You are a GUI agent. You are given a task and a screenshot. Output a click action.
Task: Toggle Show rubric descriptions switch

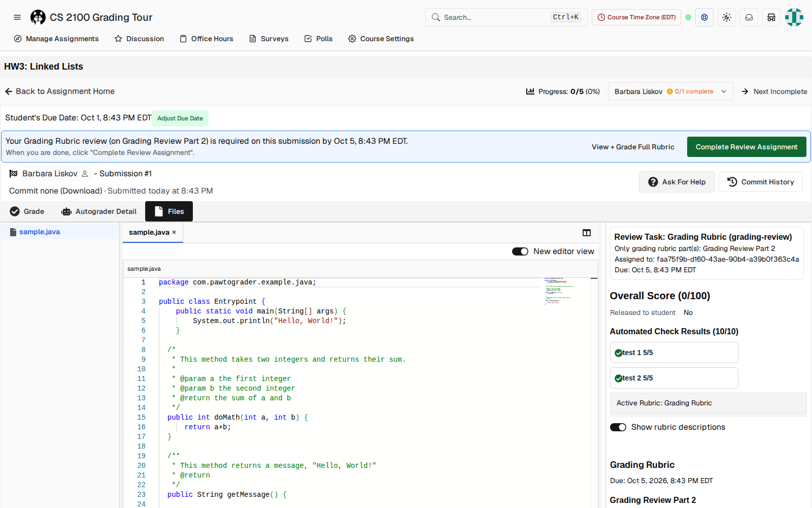(x=618, y=427)
